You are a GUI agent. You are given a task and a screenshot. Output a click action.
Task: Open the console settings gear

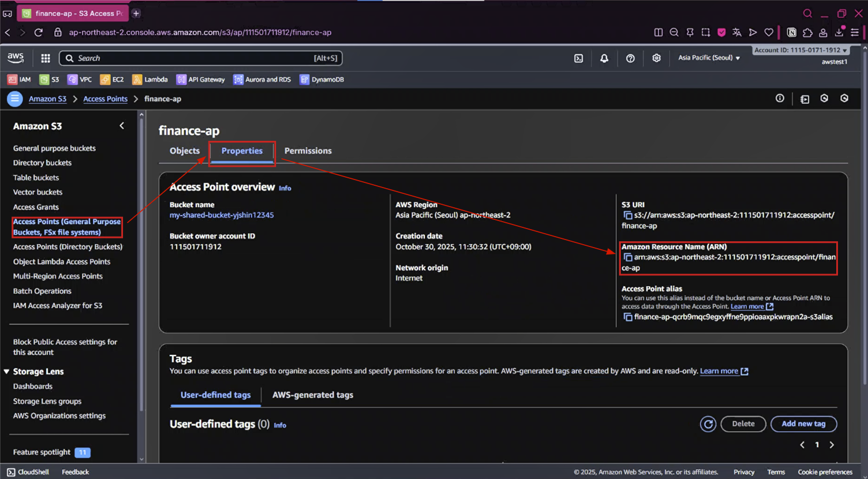click(657, 58)
